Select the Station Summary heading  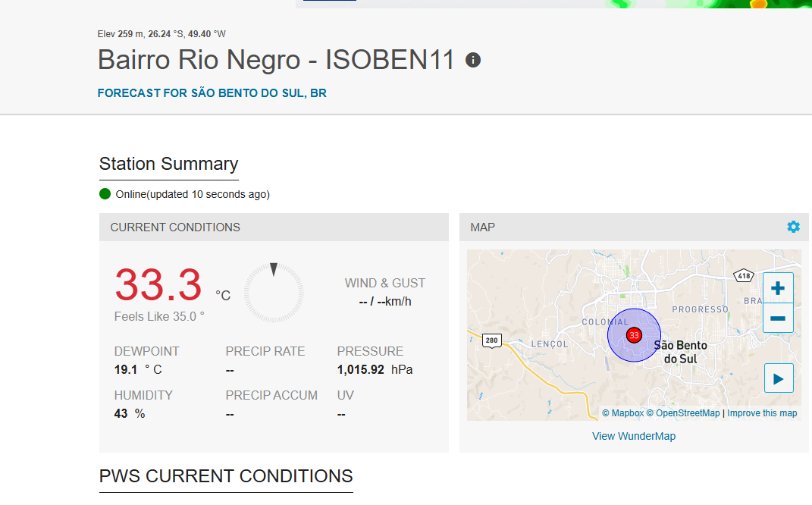168,164
